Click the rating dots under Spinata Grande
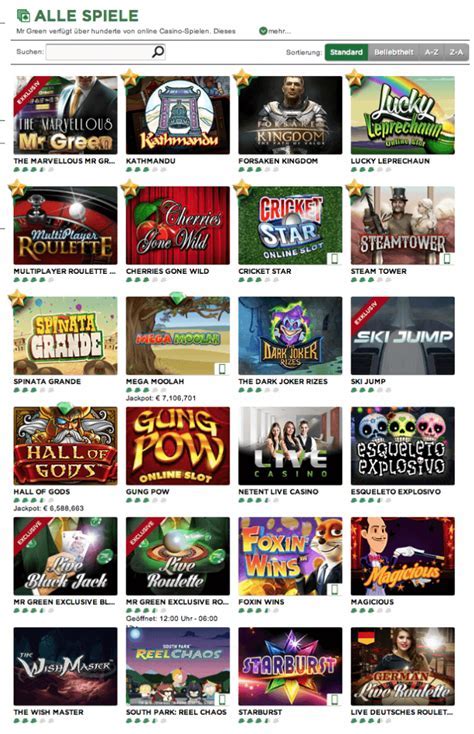The height and width of the screenshot is (734, 474). pos(34,390)
